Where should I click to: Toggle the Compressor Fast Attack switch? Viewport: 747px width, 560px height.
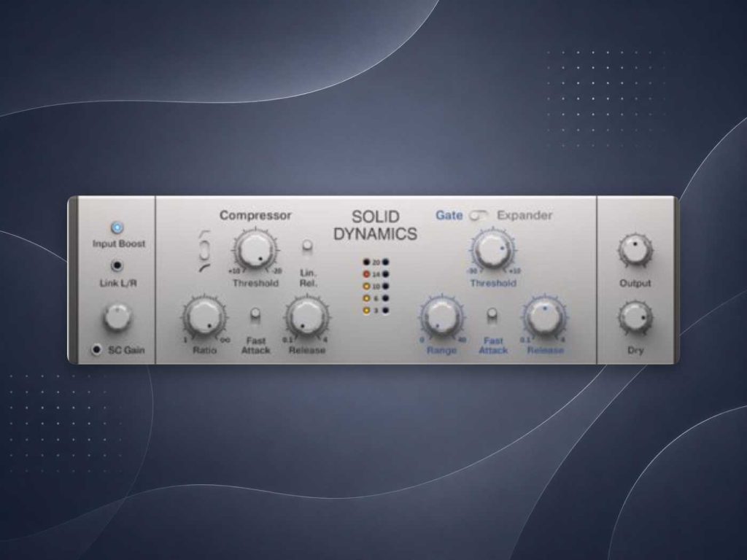256,315
